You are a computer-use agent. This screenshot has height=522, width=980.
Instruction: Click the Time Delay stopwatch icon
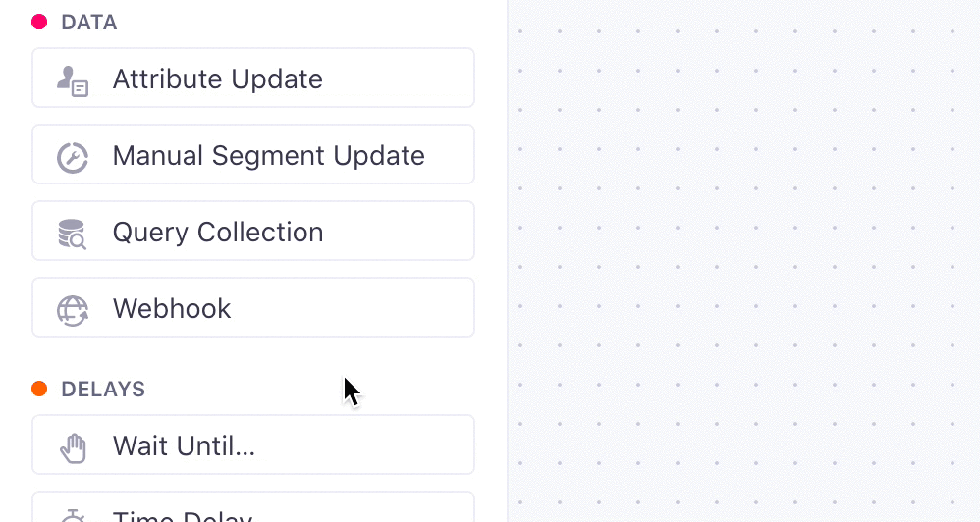coord(73,515)
